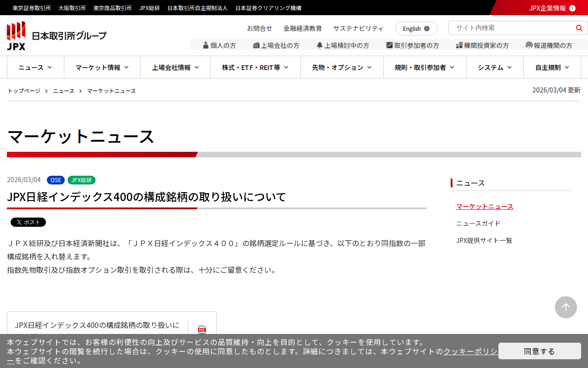Image resolution: width=588 pixels, height=368 pixels.
Task: Select マーケットニュース in the sidebar
Action: coord(485,207)
